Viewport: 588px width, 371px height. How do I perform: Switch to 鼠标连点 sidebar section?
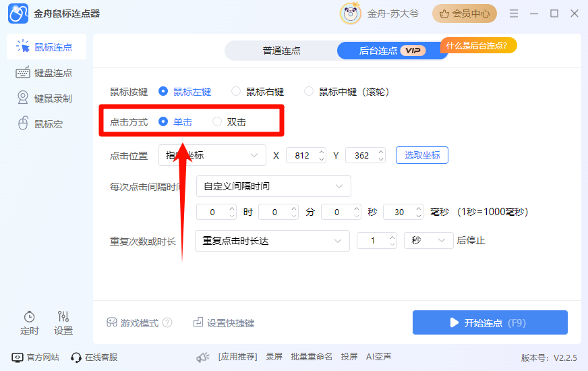[47, 47]
